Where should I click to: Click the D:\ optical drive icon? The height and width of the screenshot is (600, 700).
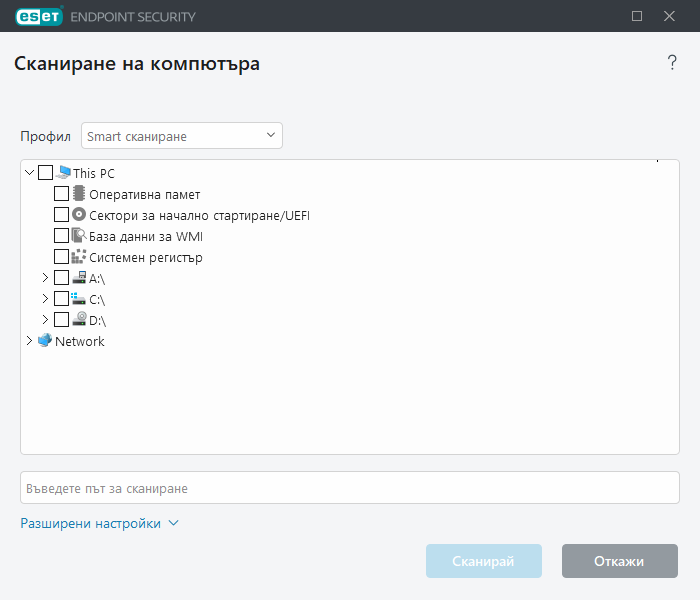[79, 320]
